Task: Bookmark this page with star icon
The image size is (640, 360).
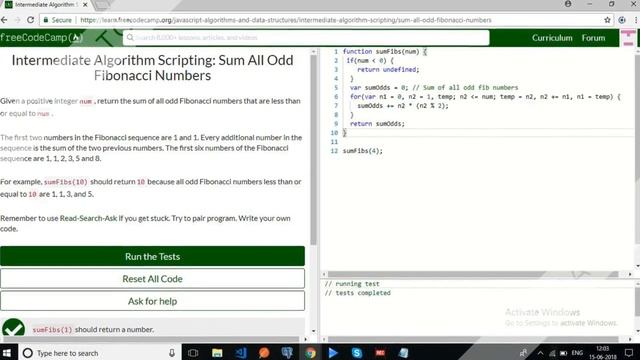Action: [607, 20]
